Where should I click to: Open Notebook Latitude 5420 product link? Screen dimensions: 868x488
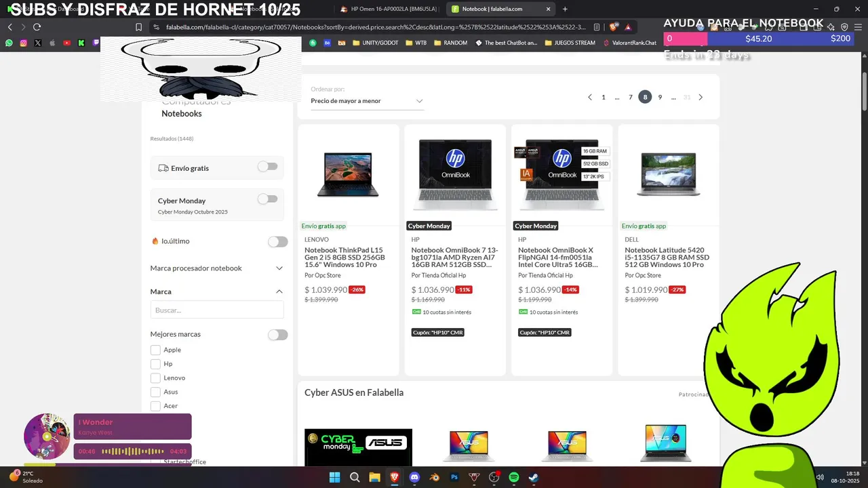(x=667, y=258)
